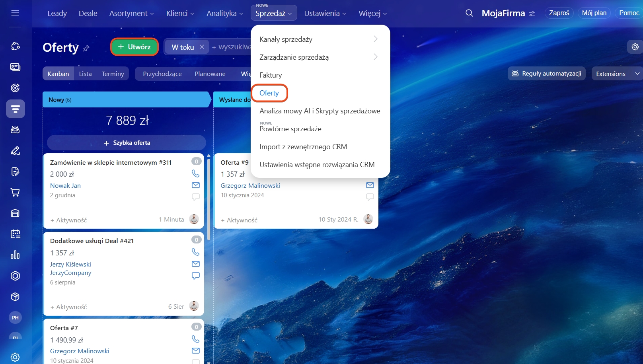Screen dimensions: 643x364
Task: Click the search magnifier icon
Action: pyautogui.click(x=469, y=13)
